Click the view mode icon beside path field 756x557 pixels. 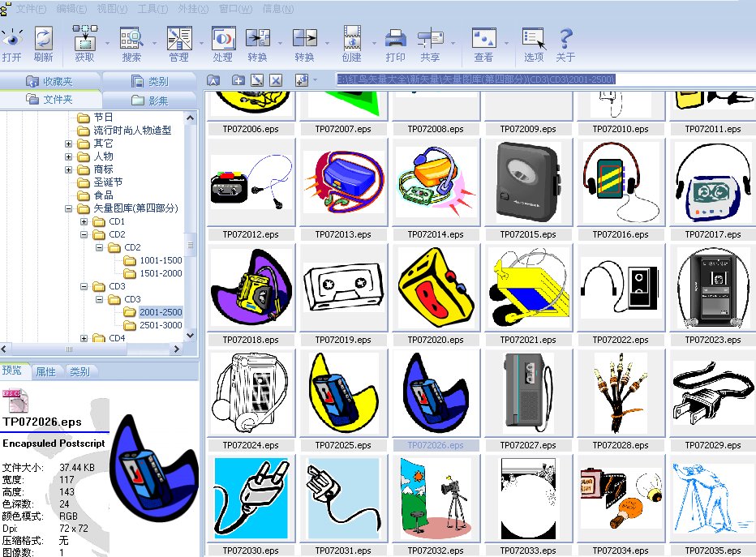[x=302, y=80]
